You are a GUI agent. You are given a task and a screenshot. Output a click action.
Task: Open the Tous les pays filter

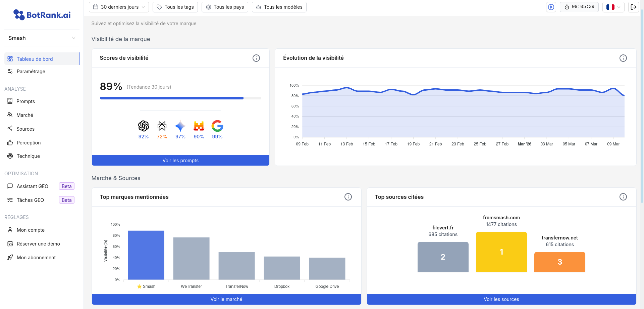pyautogui.click(x=225, y=7)
